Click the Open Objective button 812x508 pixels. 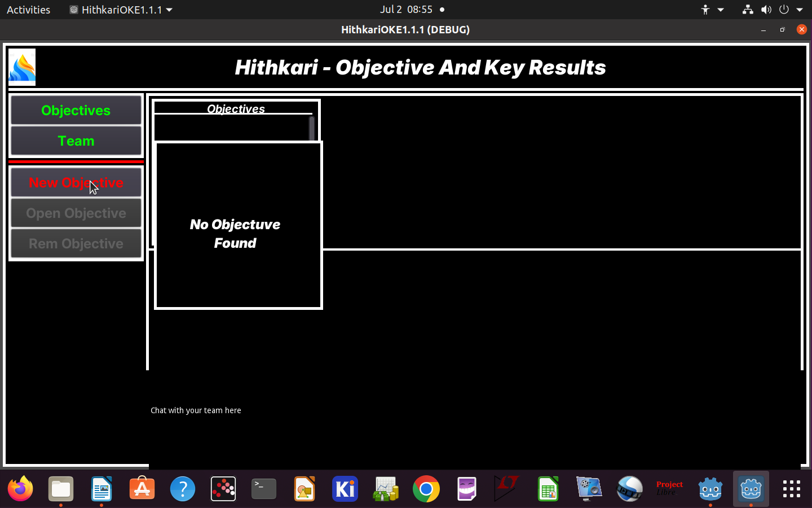76,213
